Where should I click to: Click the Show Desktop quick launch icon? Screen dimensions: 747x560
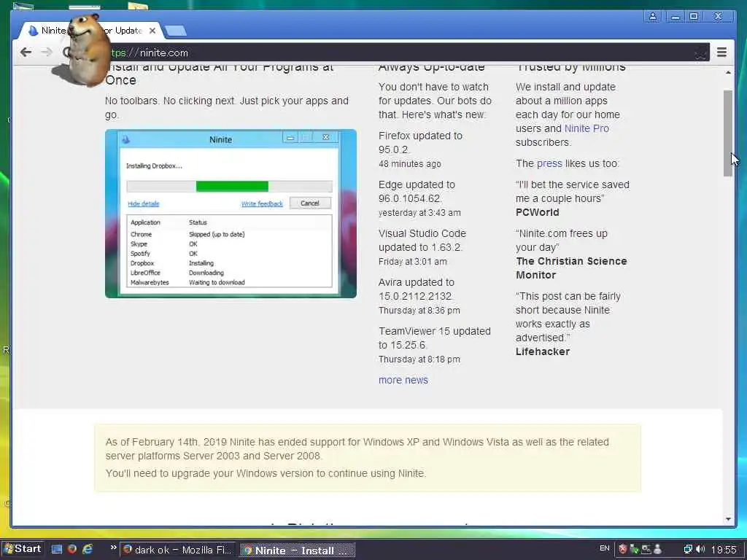[57, 549]
